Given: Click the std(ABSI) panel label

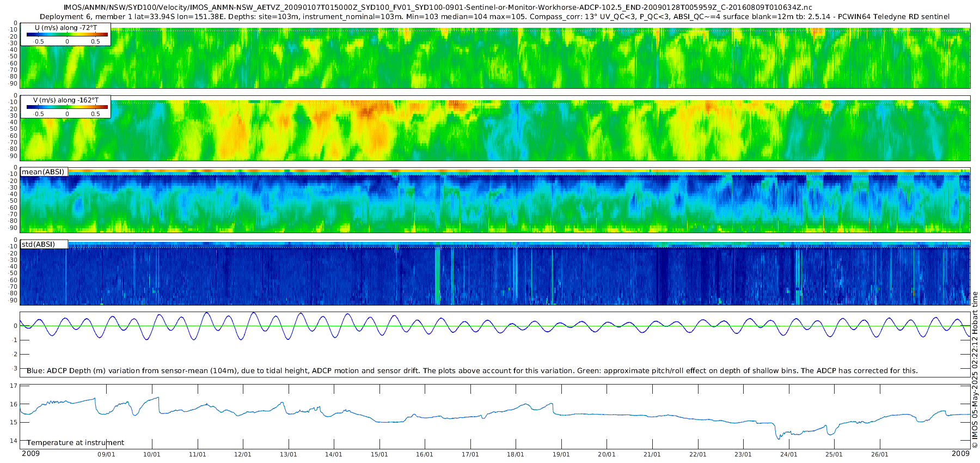Looking at the screenshot, I should point(43,244).
